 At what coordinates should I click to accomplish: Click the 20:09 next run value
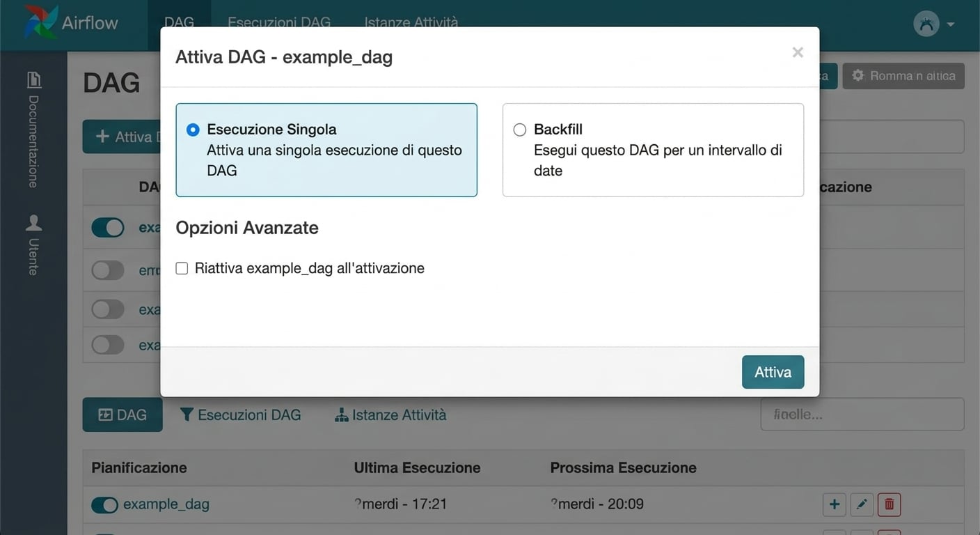(x=597, y=504)
